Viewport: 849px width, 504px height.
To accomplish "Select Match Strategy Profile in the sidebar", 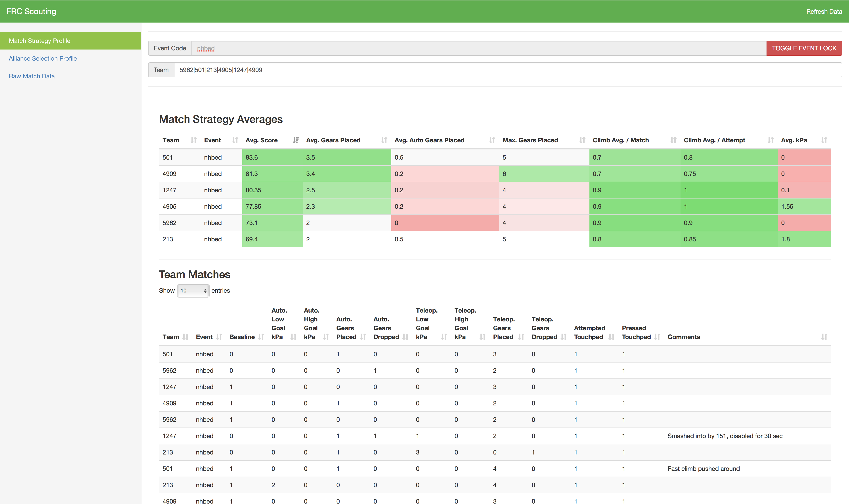I will click(39, 40).
